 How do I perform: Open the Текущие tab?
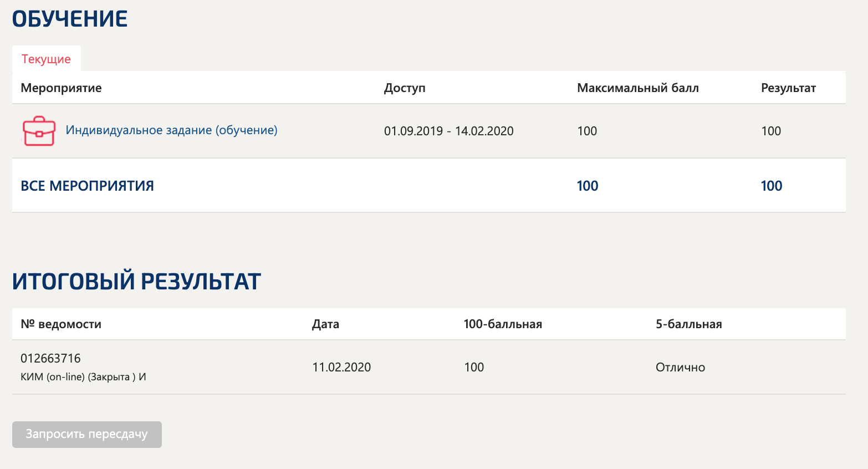tap(46, 59)
